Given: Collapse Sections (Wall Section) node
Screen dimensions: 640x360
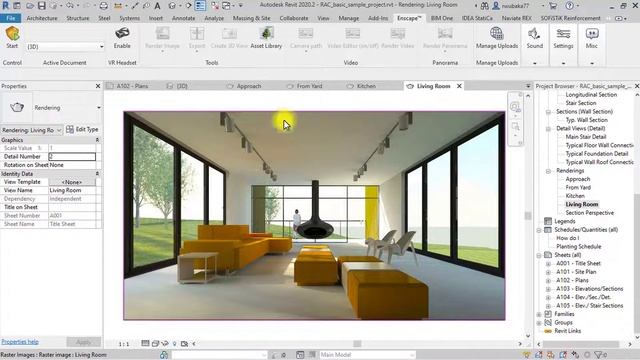Looking at the screenshot, I should point(548,111).
